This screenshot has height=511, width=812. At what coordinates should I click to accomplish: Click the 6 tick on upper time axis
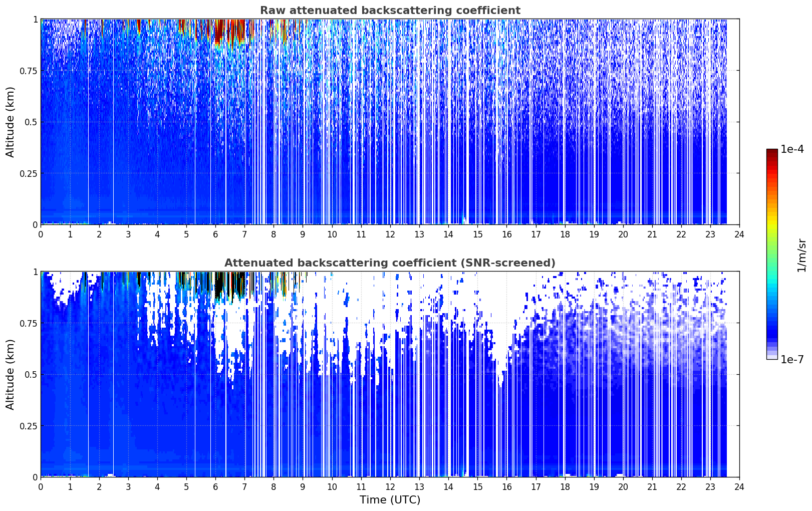coord(215,234)
